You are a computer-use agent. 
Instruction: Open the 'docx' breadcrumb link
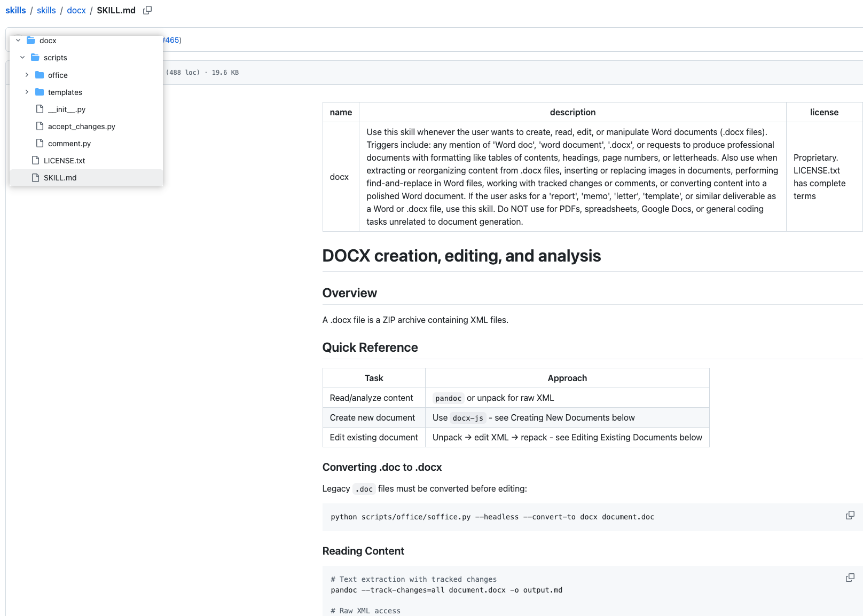76,10
